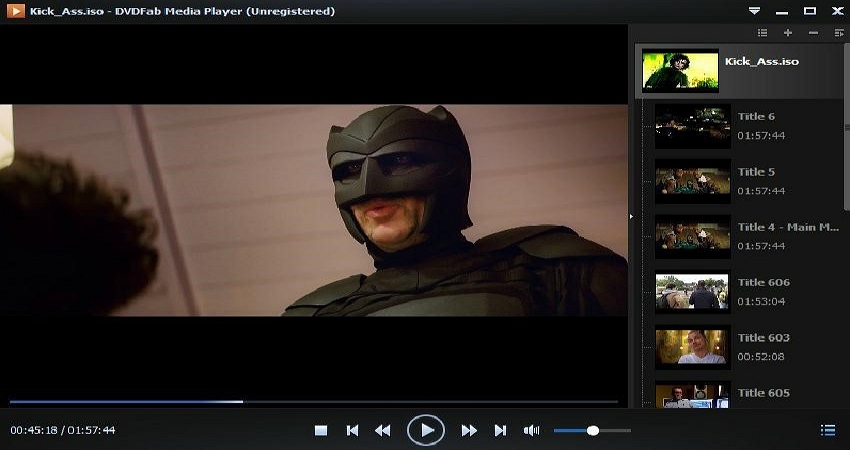Click the round Play button
The width and height of the screenshot is (850, 450).
tap(426, 430)
